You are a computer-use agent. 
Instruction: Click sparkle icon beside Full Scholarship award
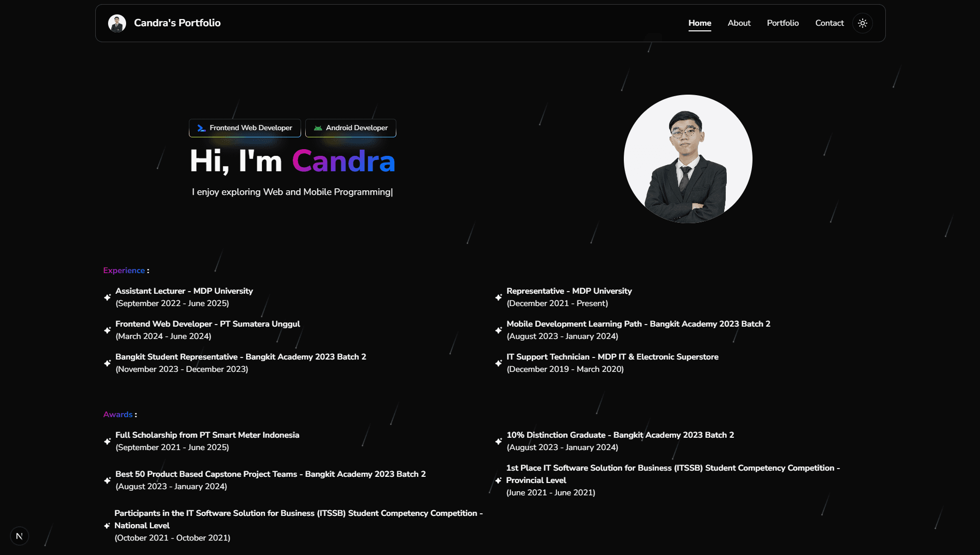coord(108,441)
